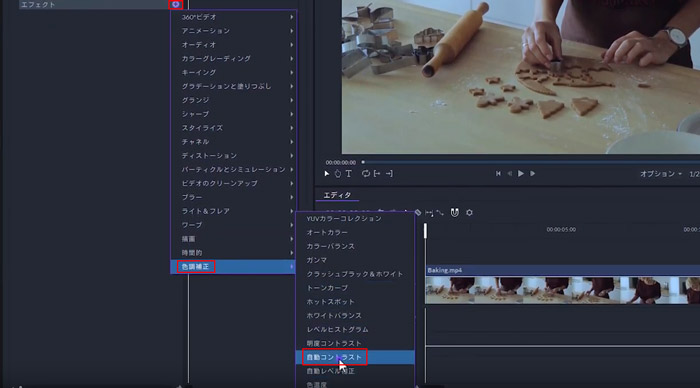Open the 時間的 effect category
Viewport: 700px width, 388px height.
coord(233,253)
